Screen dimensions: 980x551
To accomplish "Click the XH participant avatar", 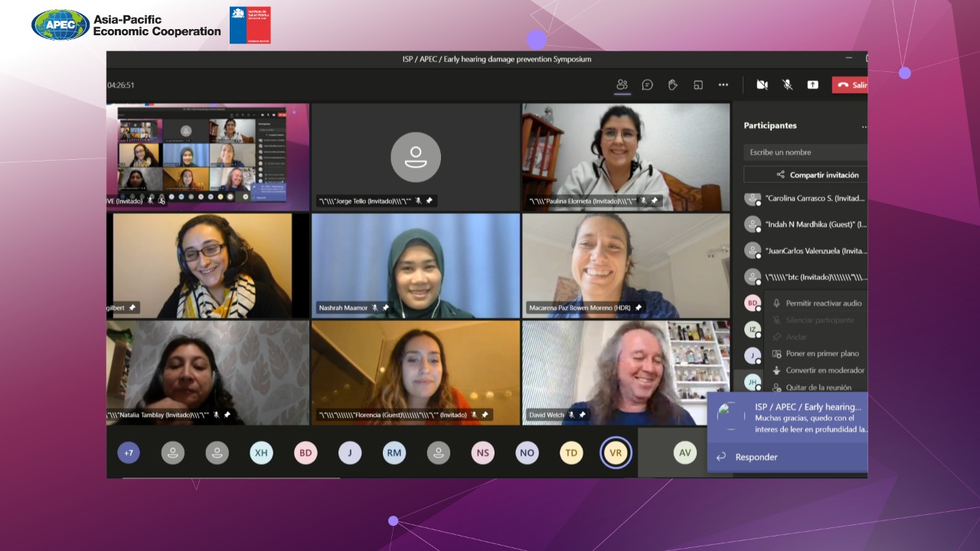I will point(261,453).
